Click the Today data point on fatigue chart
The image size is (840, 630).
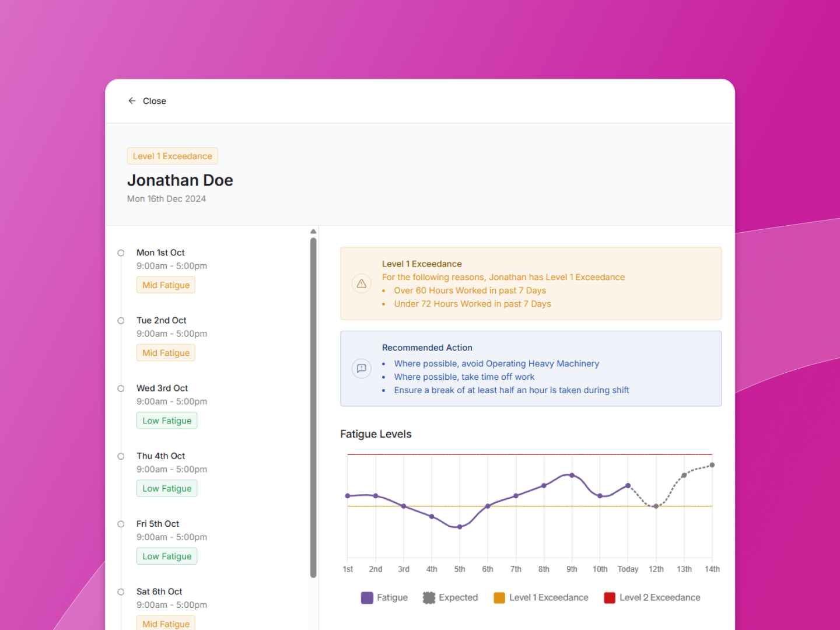click(x=628, y=485)
